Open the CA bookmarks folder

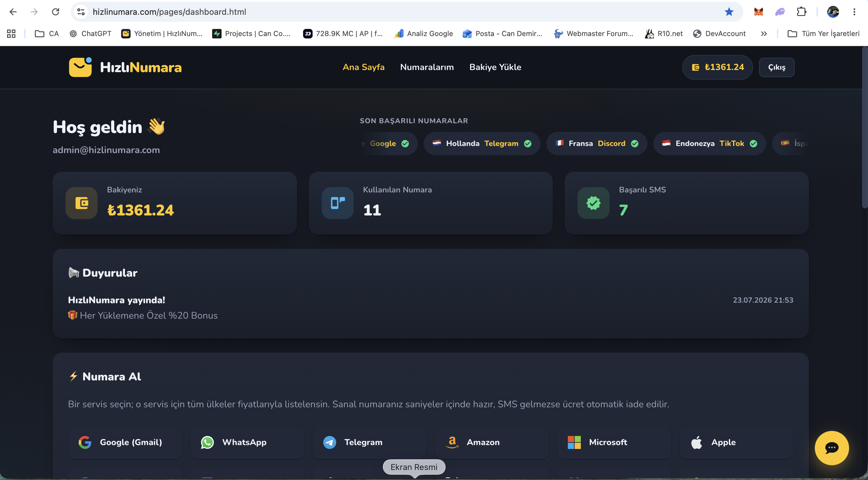click(x=47, y=33)
